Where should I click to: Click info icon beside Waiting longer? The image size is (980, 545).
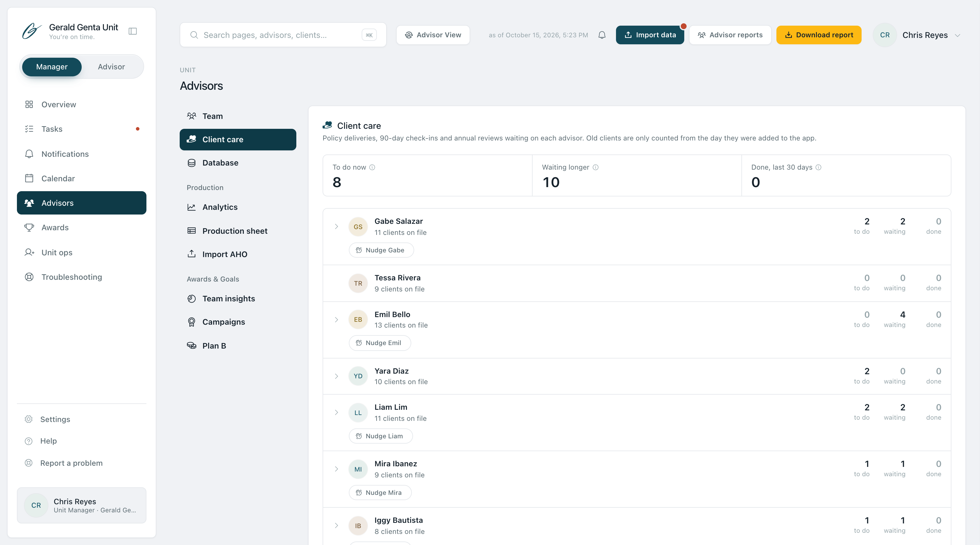click(x=595, y=167)
